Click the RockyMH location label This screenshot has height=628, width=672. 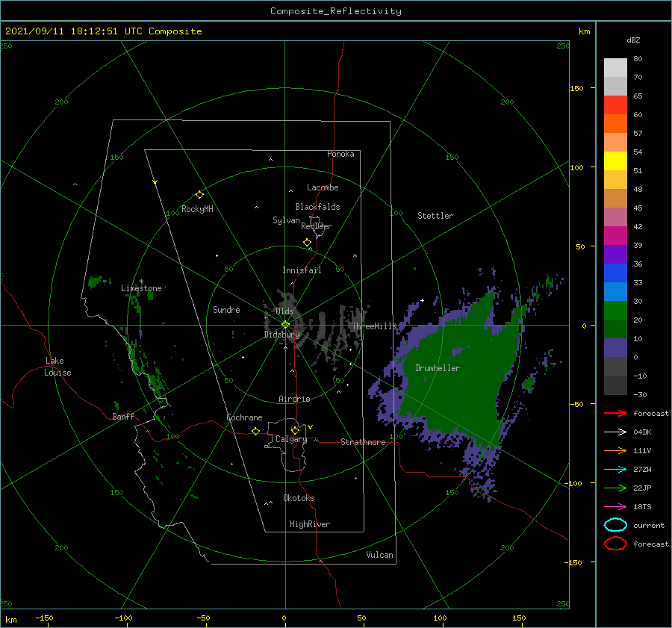point(197,209)
